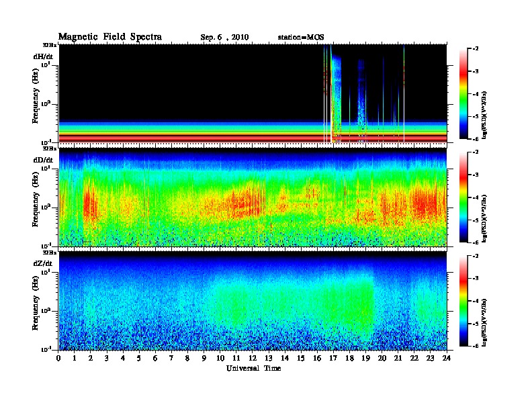Click hour 9 on the Universal Time axis
The image size is (532, 411).
(204, 358)
